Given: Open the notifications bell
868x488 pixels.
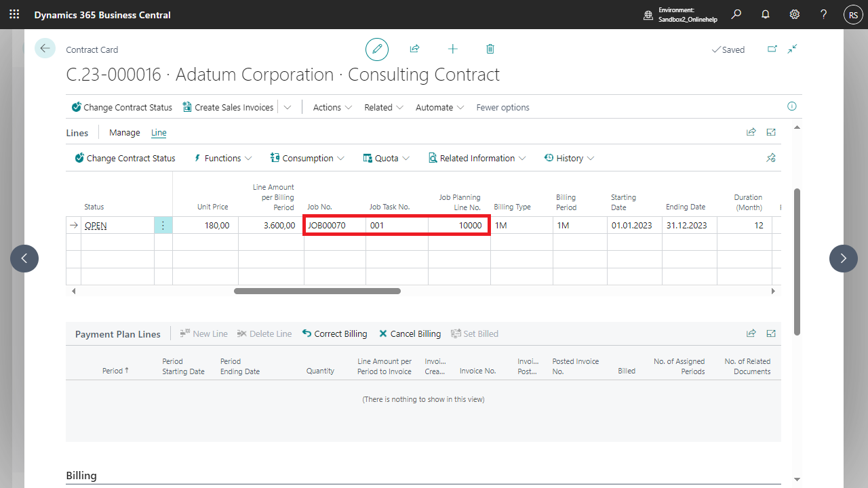Looking at the screenshot, I should (x=766, y=14).
